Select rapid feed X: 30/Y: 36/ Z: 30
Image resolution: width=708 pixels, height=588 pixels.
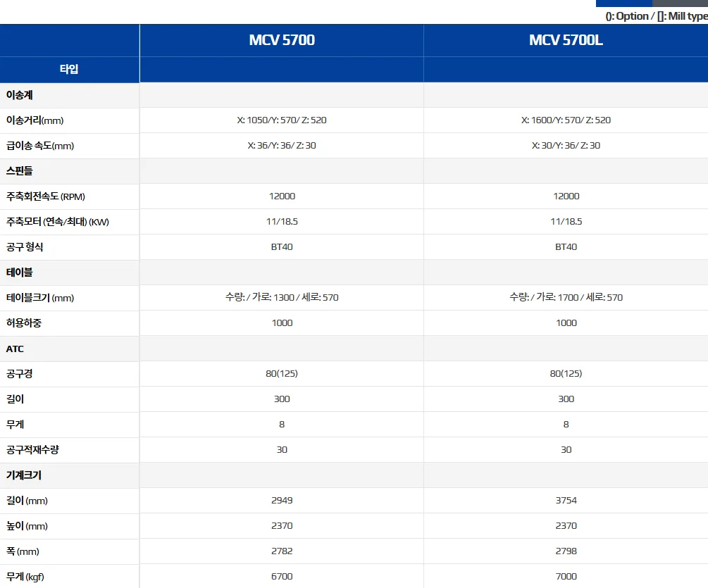(566, 145)
